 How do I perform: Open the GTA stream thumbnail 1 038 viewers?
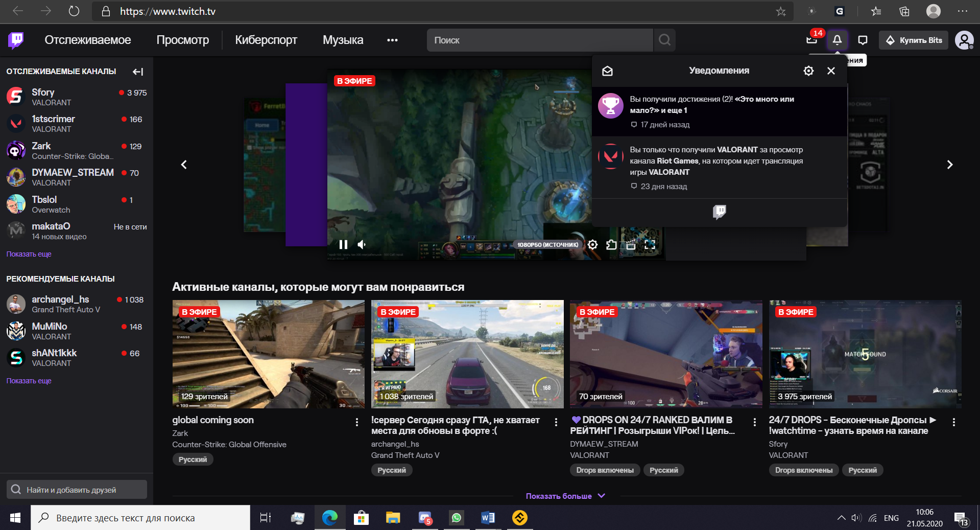click(467, 354)
